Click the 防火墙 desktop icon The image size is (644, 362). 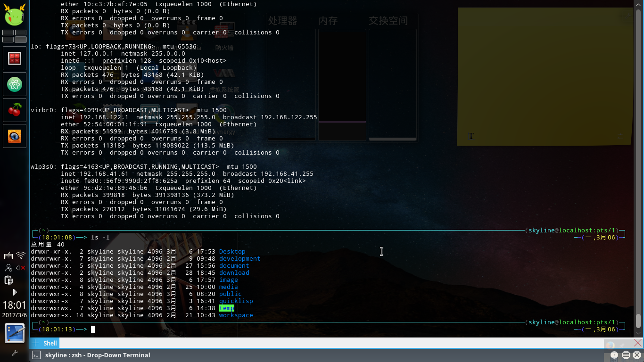pyautogui.click(x=224, y=37)
